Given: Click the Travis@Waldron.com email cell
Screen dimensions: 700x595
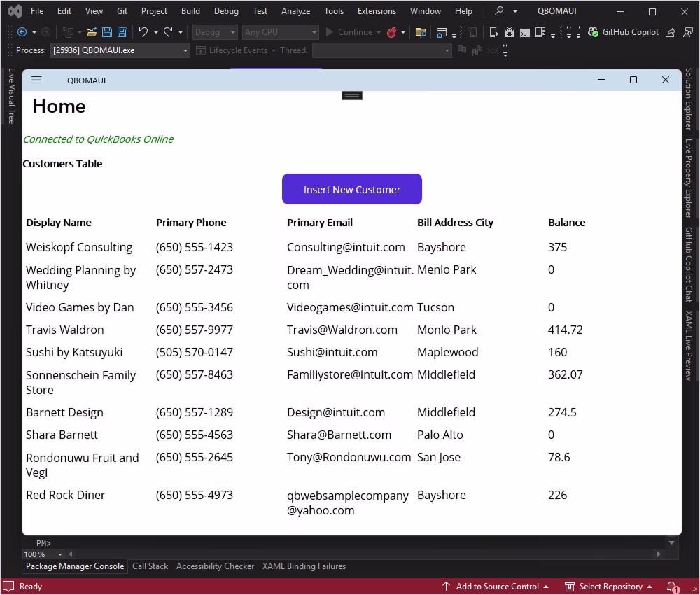Looking at the screenshot, I should pyautogui.click(x=342, y=330).
